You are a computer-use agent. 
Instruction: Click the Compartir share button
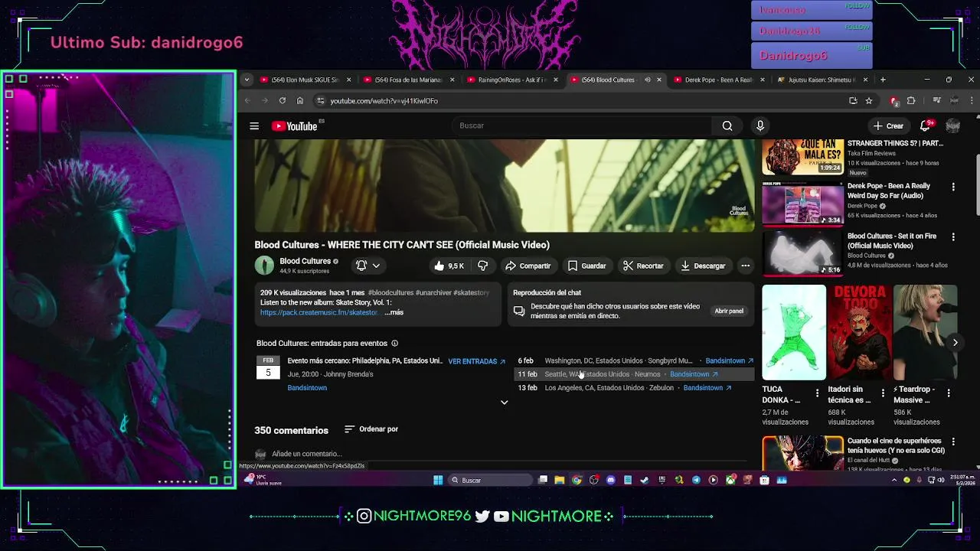(528, 266)
